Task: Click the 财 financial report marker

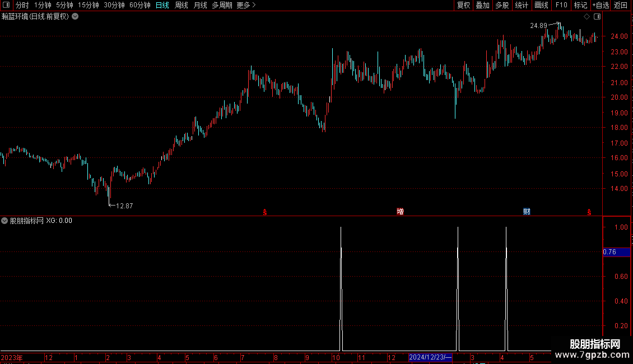Action: click(x=527, y=212)
